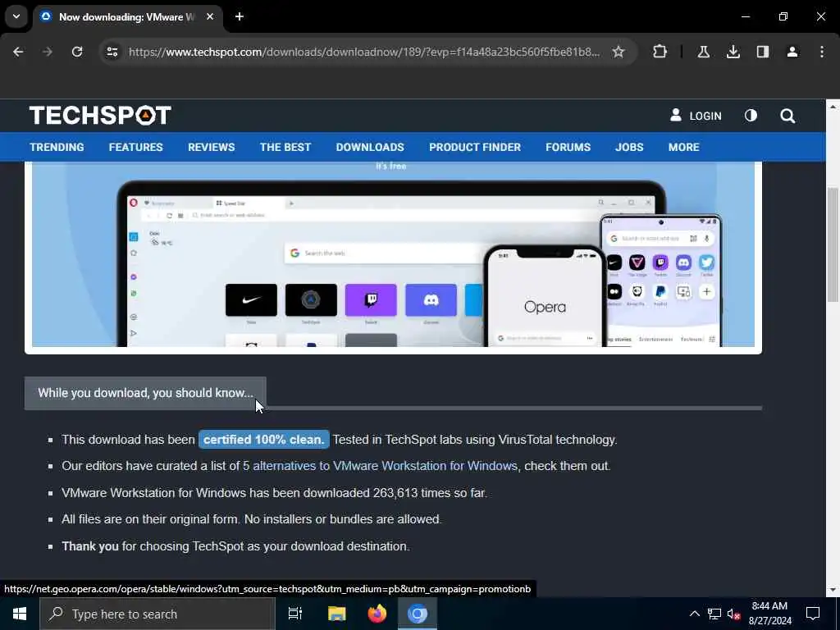840x630 pixels.
Task: Open the TRENDING nav item
Action: (57, 148)
